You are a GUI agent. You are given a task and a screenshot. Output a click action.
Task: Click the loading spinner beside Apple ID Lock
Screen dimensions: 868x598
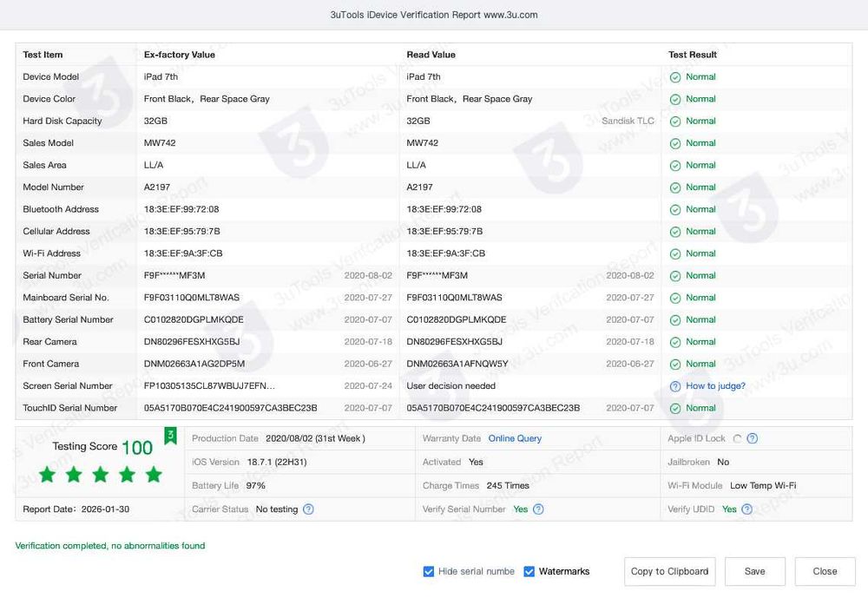pos(737,438)
